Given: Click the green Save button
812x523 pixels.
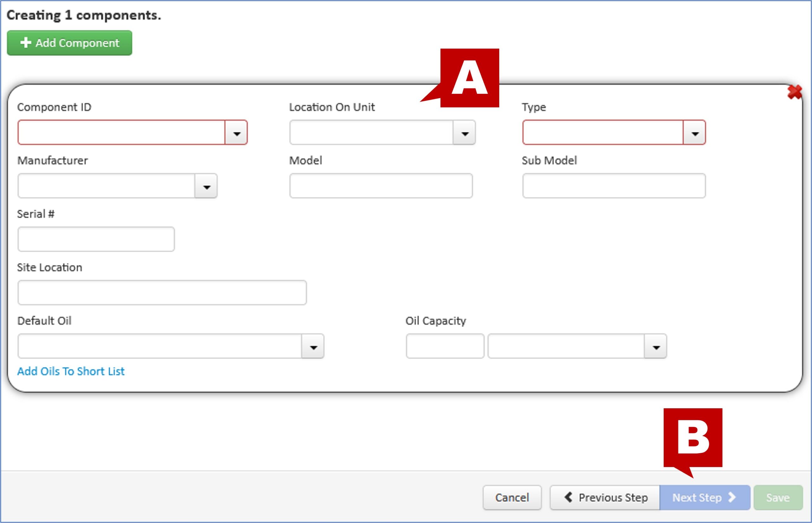Looking at the screenshot, I should click(x=778, y=498).
